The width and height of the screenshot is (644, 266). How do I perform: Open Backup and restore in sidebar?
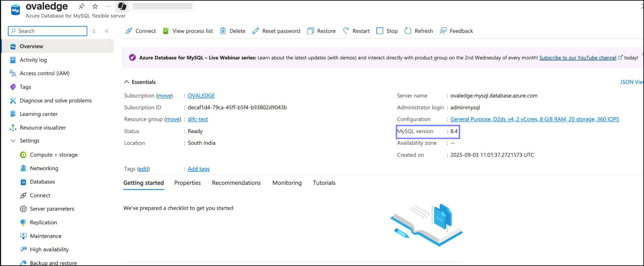(53, 263)
